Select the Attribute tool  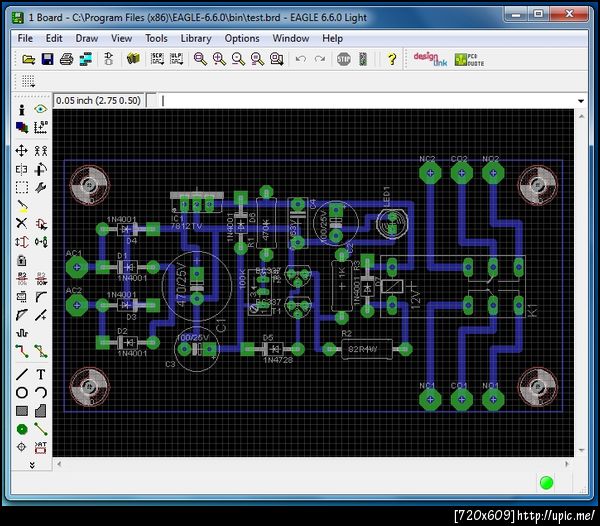click(41, 447)
